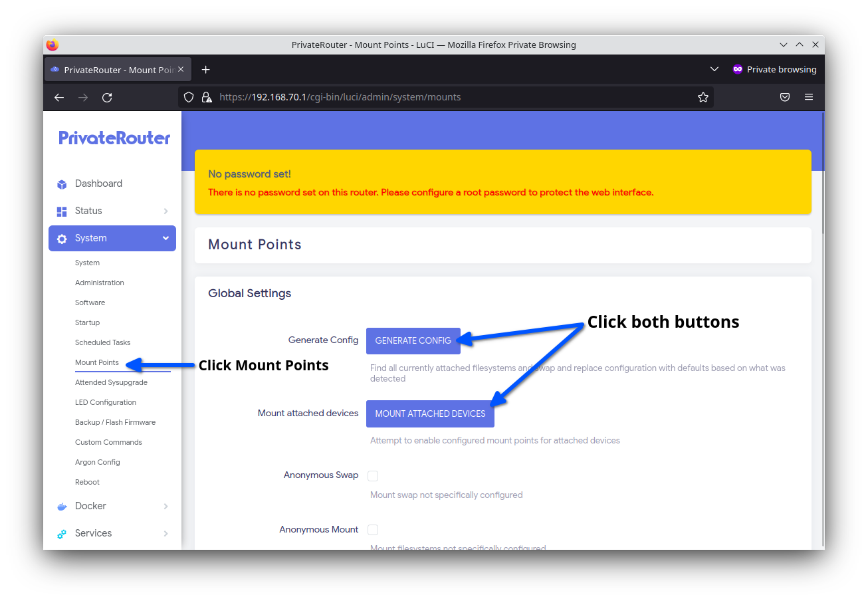Click the MOUNT ATTACHED DEVICES button

(x=430, y=414)
